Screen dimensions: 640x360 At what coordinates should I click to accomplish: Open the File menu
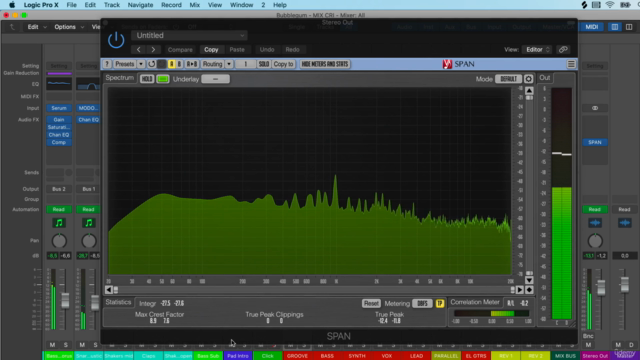click(x=71, y=5)
